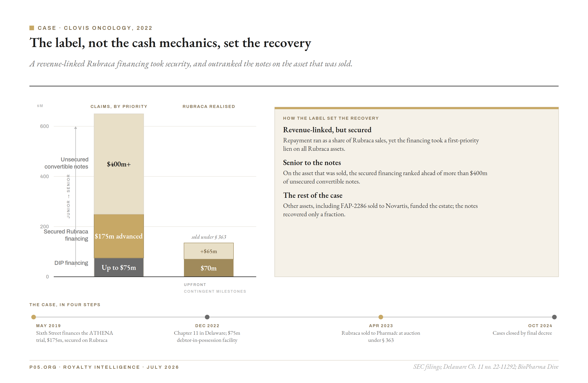Click the CLAIMS, BY PRIORITY column label

(119, 106)
